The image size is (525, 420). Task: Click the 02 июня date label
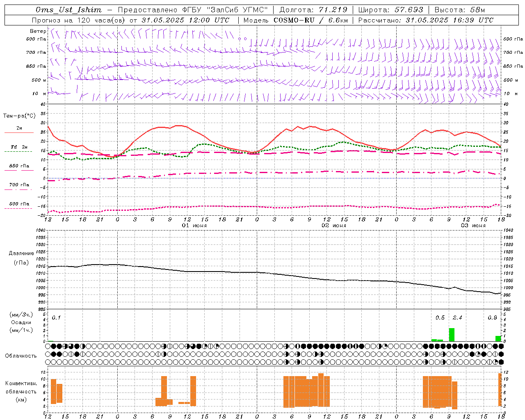tap(334, 226)
